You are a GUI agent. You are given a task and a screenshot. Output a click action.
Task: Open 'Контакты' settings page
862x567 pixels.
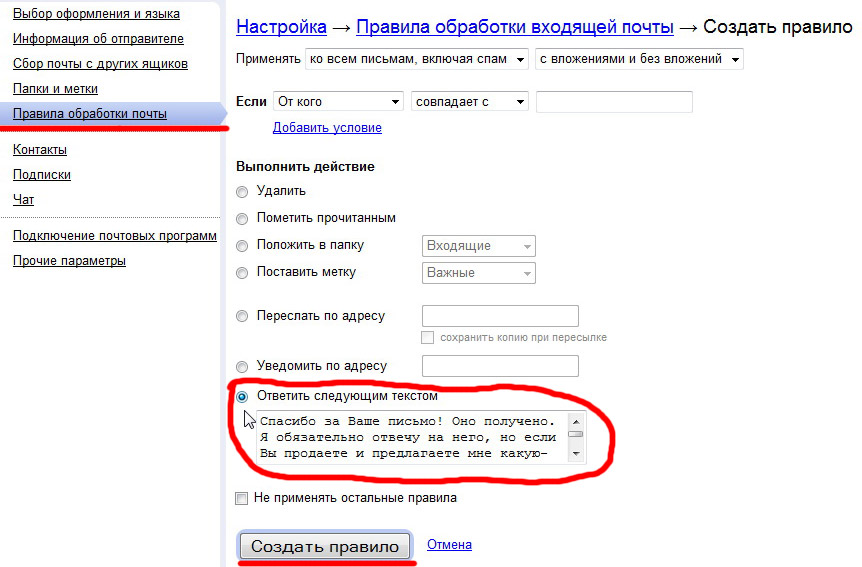point(40,150)
